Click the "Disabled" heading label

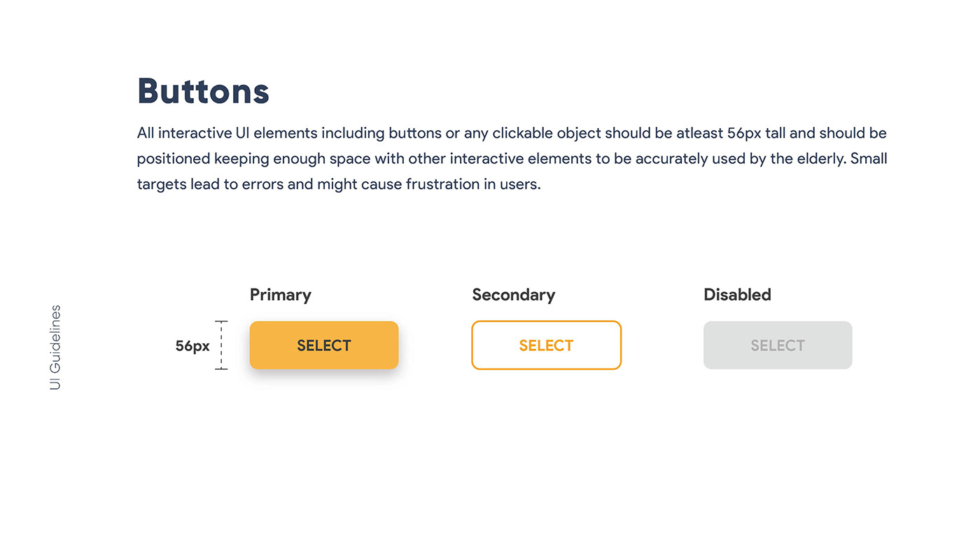(x=737, y=295)
